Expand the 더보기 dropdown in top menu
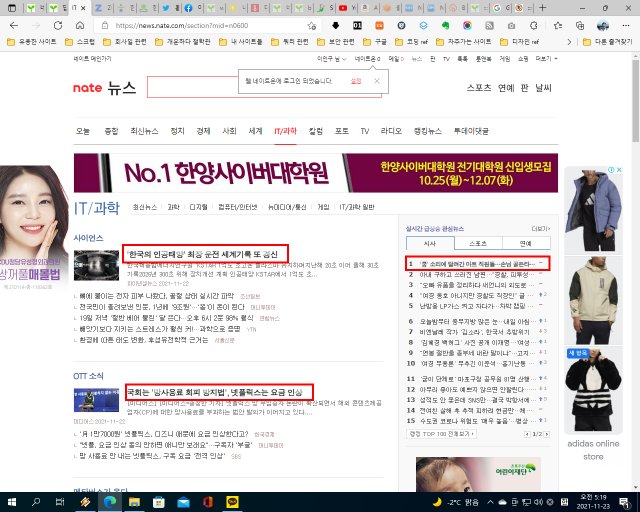 coord(546,59)
